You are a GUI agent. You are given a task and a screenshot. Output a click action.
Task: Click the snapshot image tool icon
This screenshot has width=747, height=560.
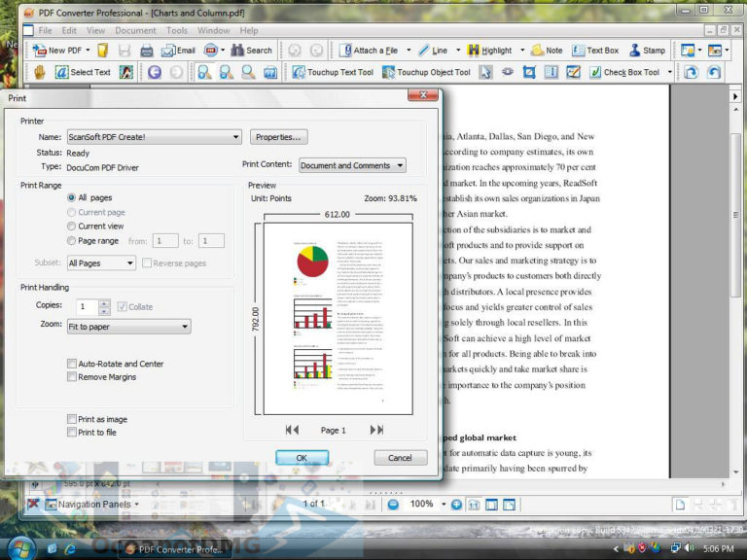point(126,72)
